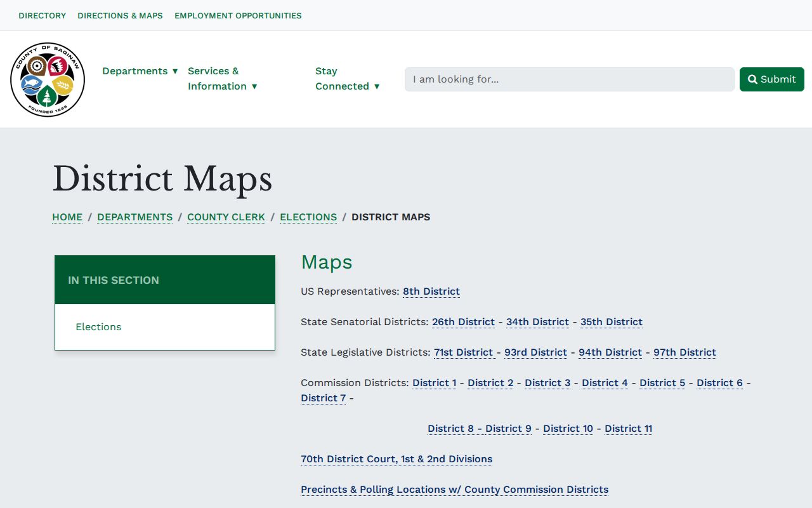The height and width of the screenshot is (508, 812).
Task: Open the 35th District map
Action: (612, 322)
